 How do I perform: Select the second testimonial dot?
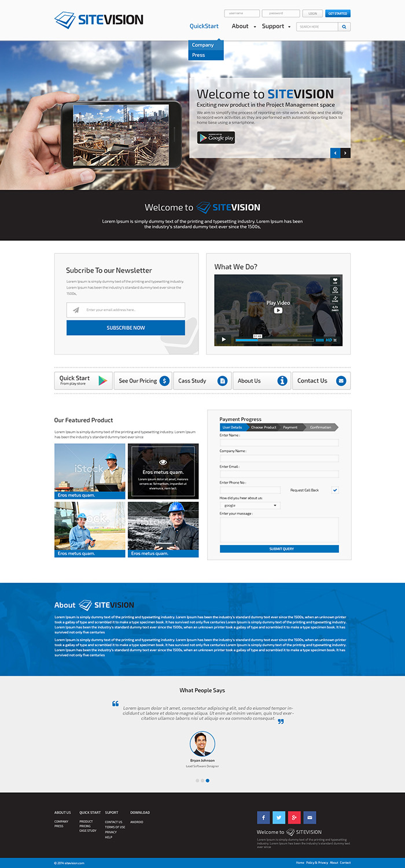coord(203,781)
